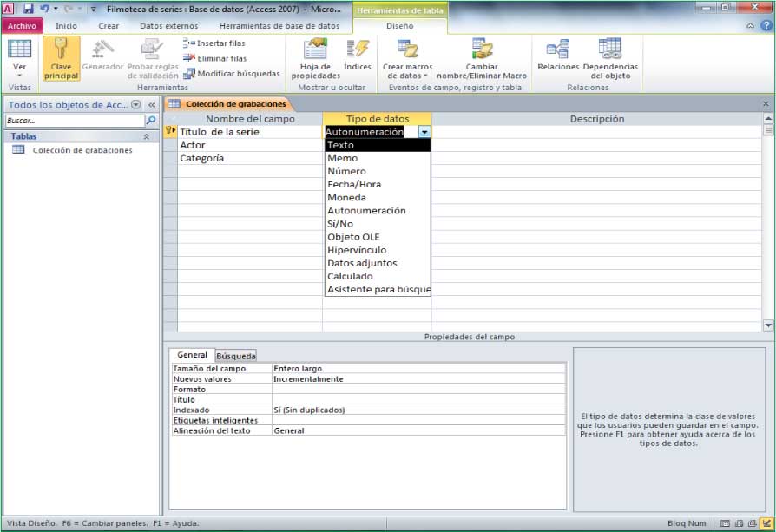Choose Moneda in the data type list
The height and width of the screenshot is (532, 776).
pos(346,198)
